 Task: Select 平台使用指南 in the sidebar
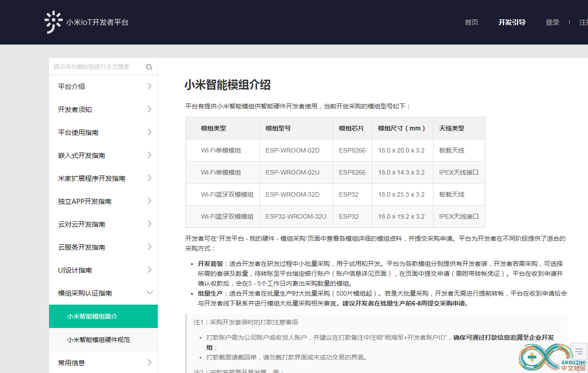point(78,132)
